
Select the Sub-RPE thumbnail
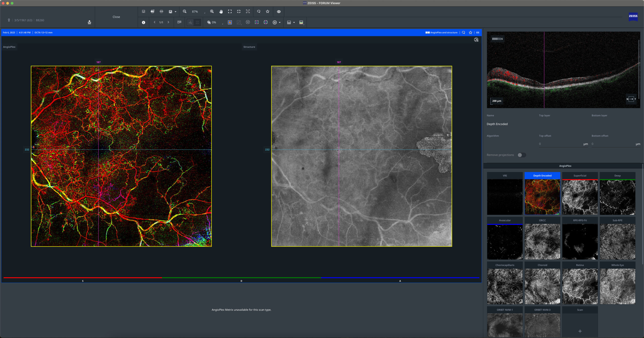click(618, 238)
